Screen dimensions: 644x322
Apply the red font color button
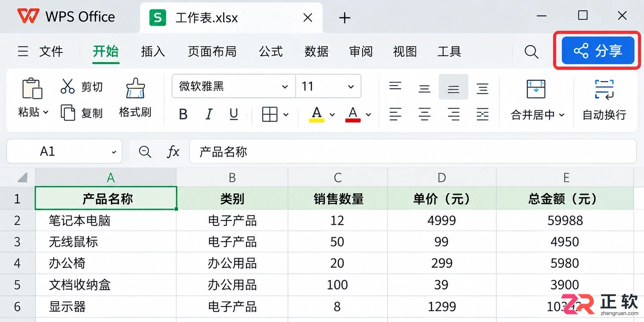tap(353, 114)
